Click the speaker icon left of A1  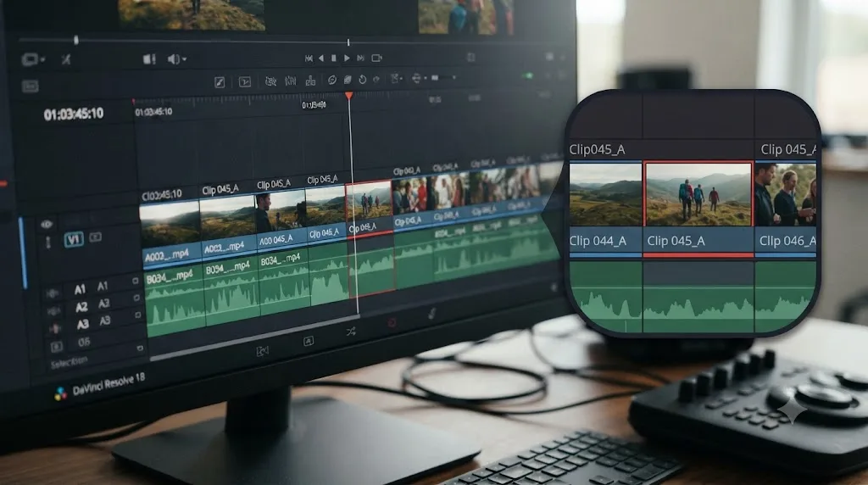click(x=53, y=293)
